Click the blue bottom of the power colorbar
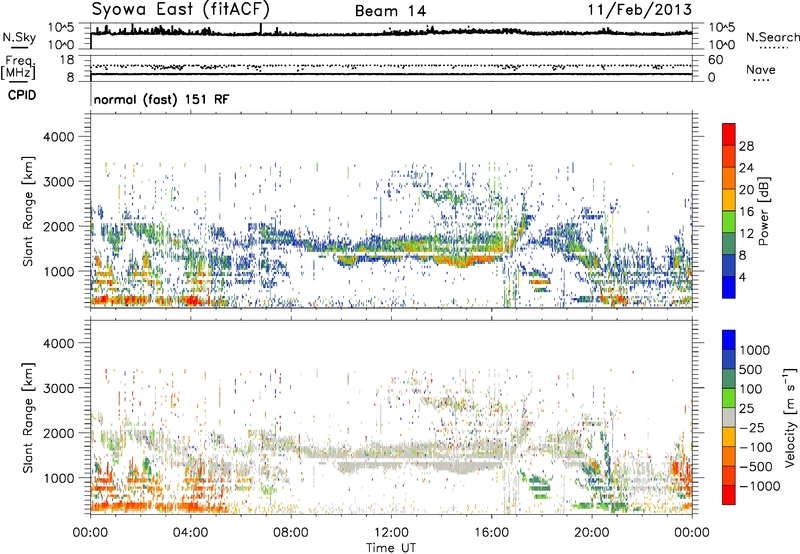This screenshot has width=800, height=554. coord(729,288)
